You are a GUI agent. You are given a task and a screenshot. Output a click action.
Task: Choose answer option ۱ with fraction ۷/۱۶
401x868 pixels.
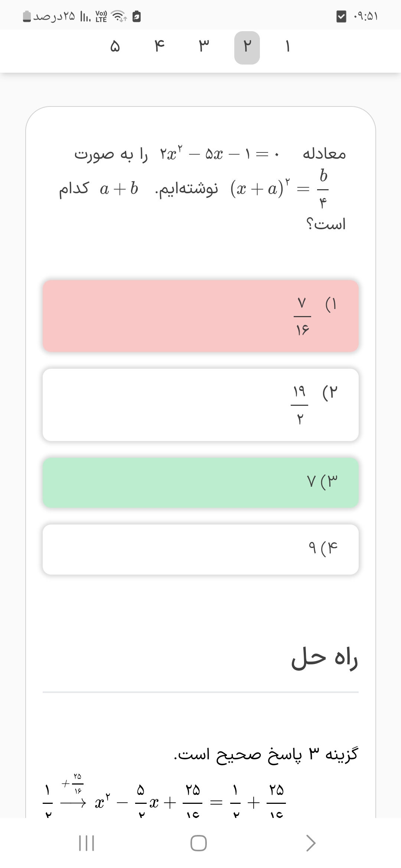click(x=200, y=316)
